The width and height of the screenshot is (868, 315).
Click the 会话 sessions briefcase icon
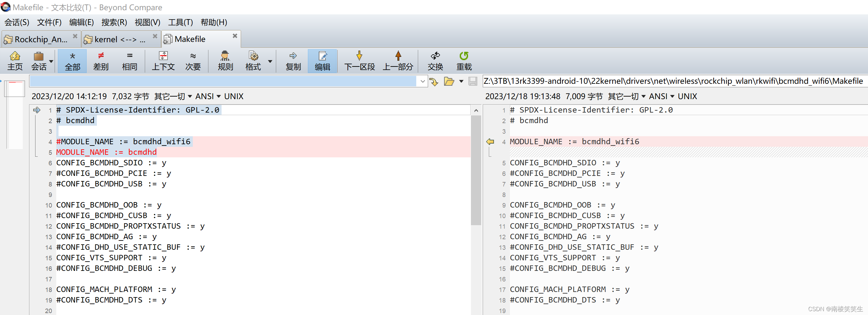(39, 61)
